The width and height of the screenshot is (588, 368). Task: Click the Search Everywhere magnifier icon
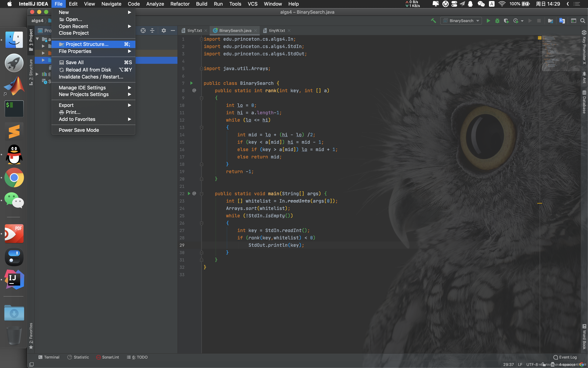(583, 21)
